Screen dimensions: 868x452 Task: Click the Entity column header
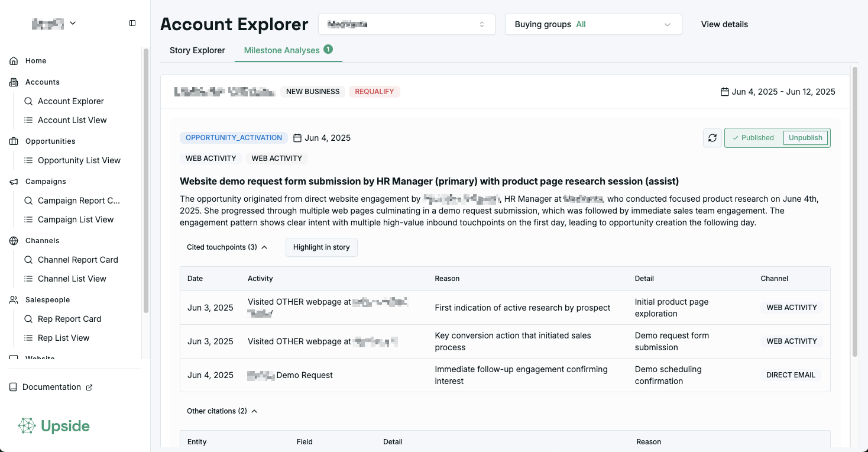197,442
